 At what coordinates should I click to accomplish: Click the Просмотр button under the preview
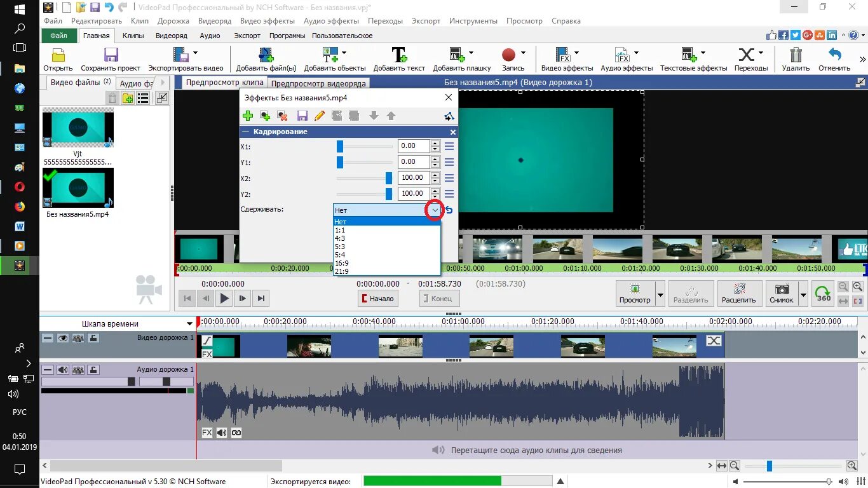635,294
